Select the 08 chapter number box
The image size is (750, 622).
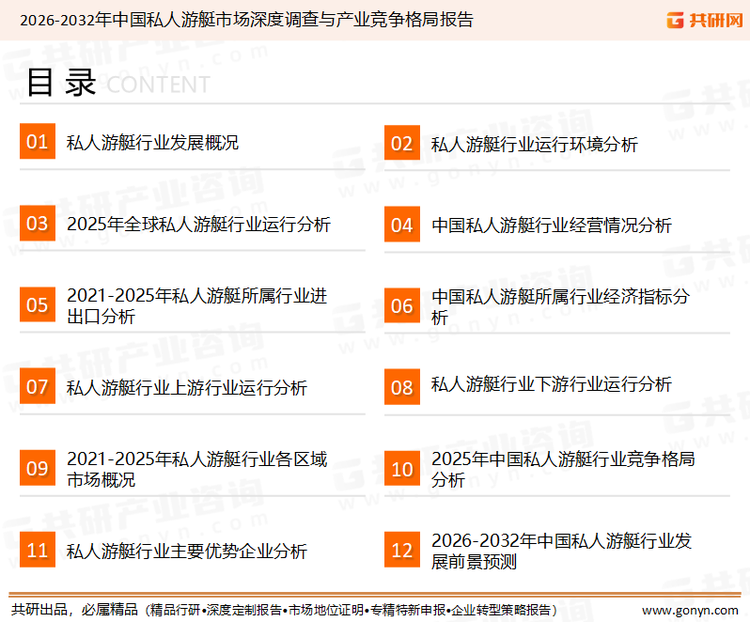tap(401, 386)
